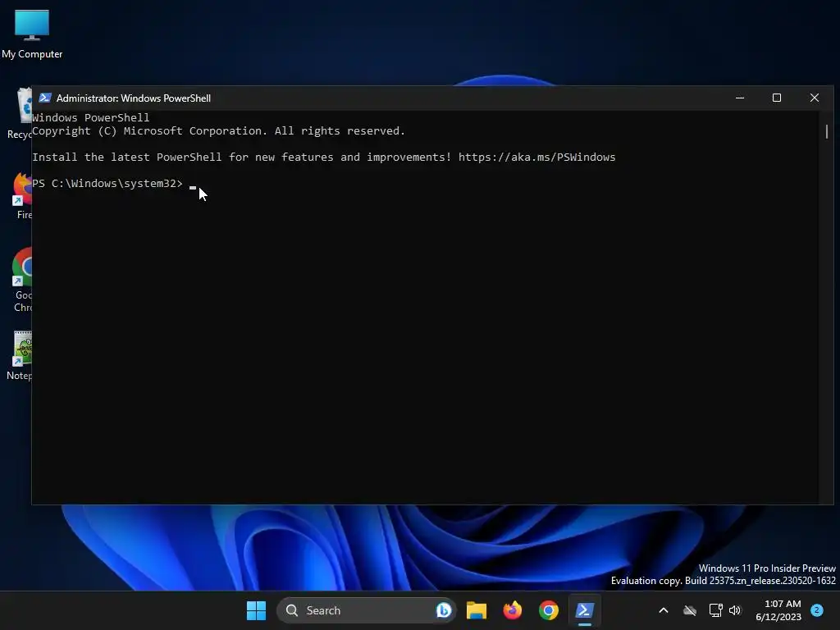Click the PowerShell vertical scrollbar thumb
Viewport: 840px width, 630px height.
(827, 131)
